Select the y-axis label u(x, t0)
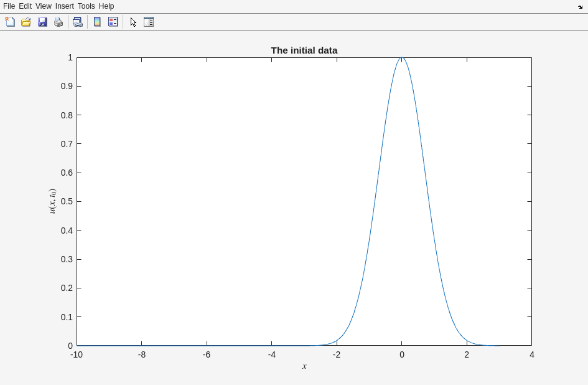Image resolution: width=588 pixels, height=385 pixels. (x=52, y=201)
